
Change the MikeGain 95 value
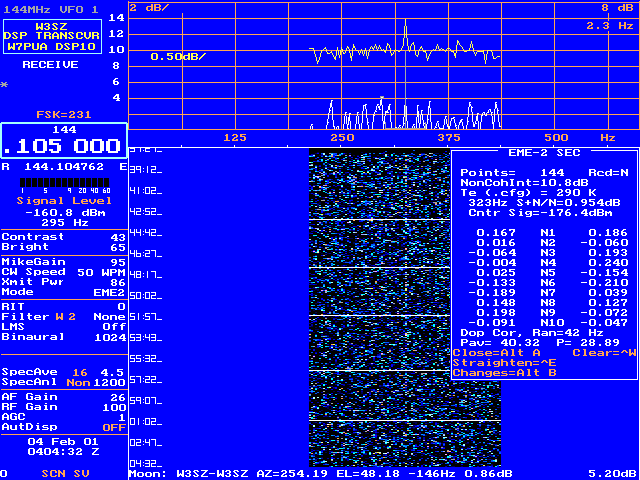[64, 262]
